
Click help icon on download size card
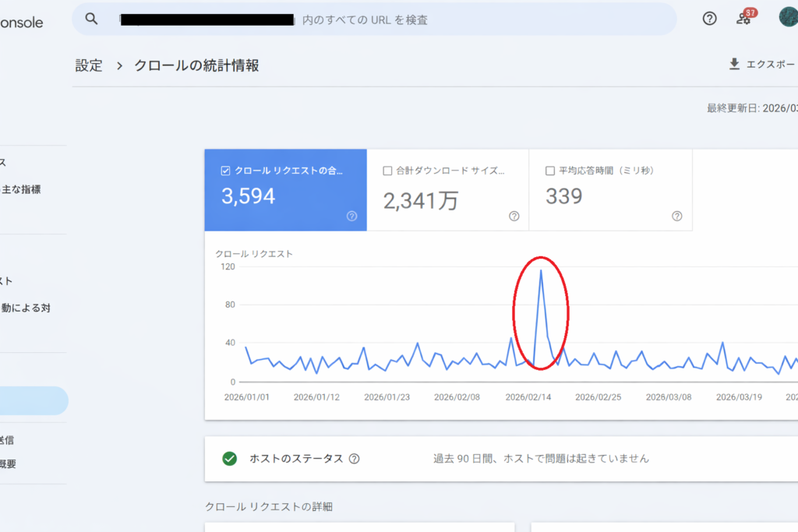514,216
